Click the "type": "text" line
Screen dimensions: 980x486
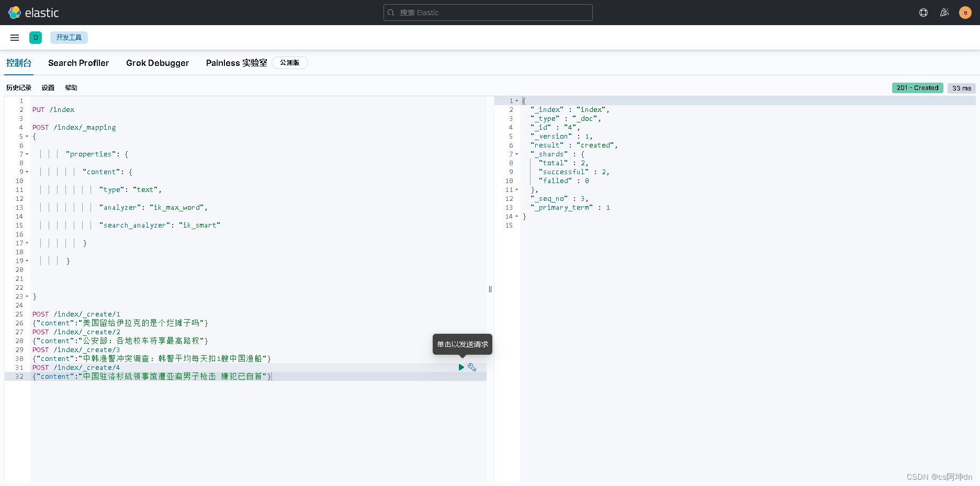(x=130, y=190)
